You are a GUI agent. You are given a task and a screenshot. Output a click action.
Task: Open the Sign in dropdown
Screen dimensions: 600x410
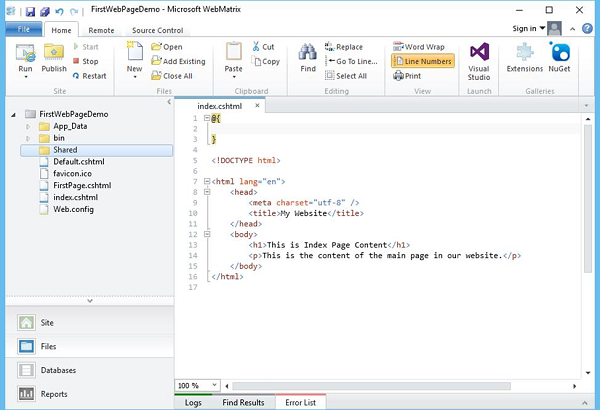529,29
